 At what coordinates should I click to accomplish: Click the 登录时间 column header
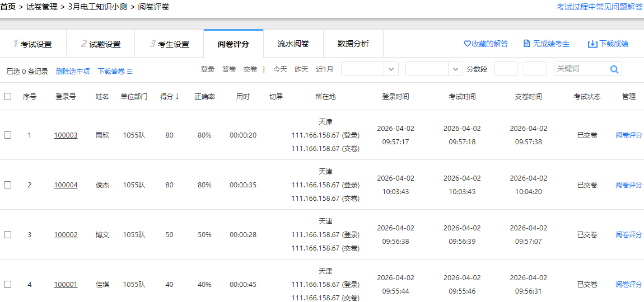395,97
